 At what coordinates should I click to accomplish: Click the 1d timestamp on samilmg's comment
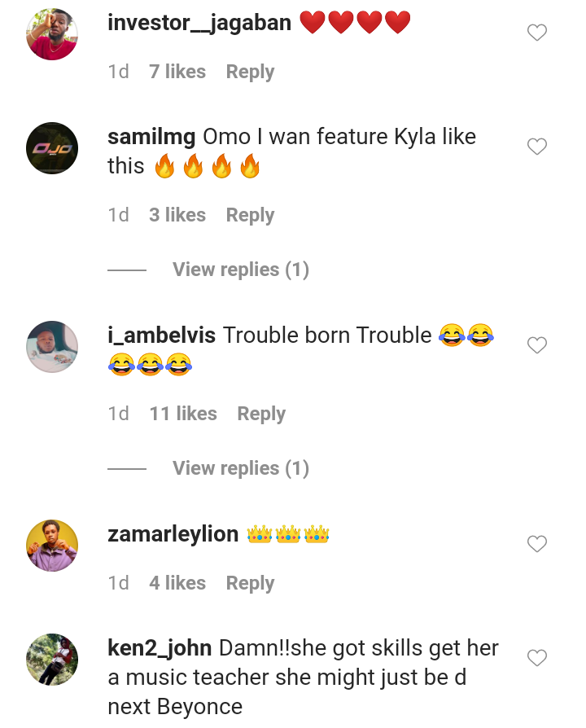coord(118,215)
